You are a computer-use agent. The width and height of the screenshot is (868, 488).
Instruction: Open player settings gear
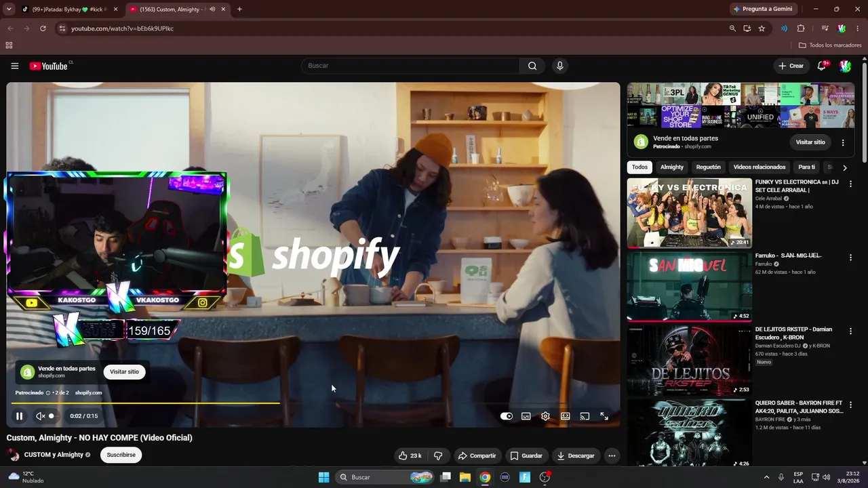click(x=545, y=416)
